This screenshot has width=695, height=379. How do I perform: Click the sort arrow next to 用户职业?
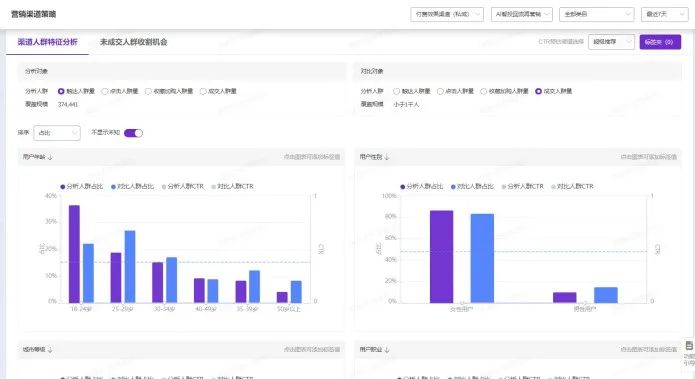[387, 350]
